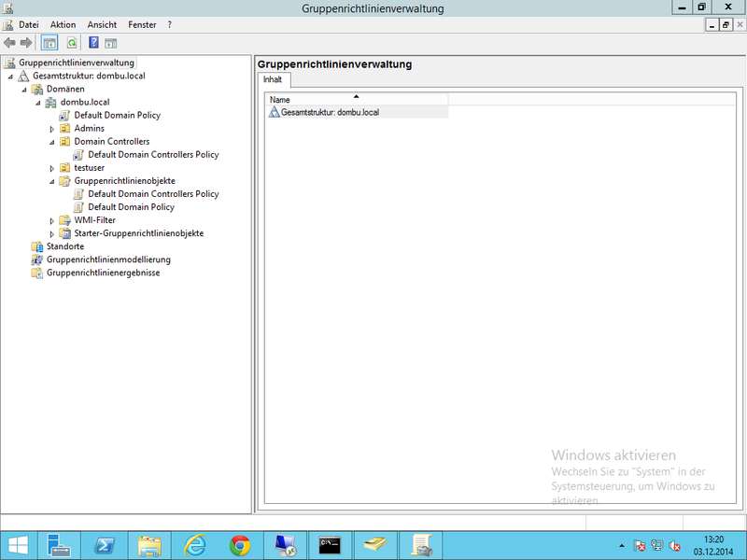Open the Fenster menu
This screenshot has width=747, height=560.
pyautogui.click(x=142, y=25)
